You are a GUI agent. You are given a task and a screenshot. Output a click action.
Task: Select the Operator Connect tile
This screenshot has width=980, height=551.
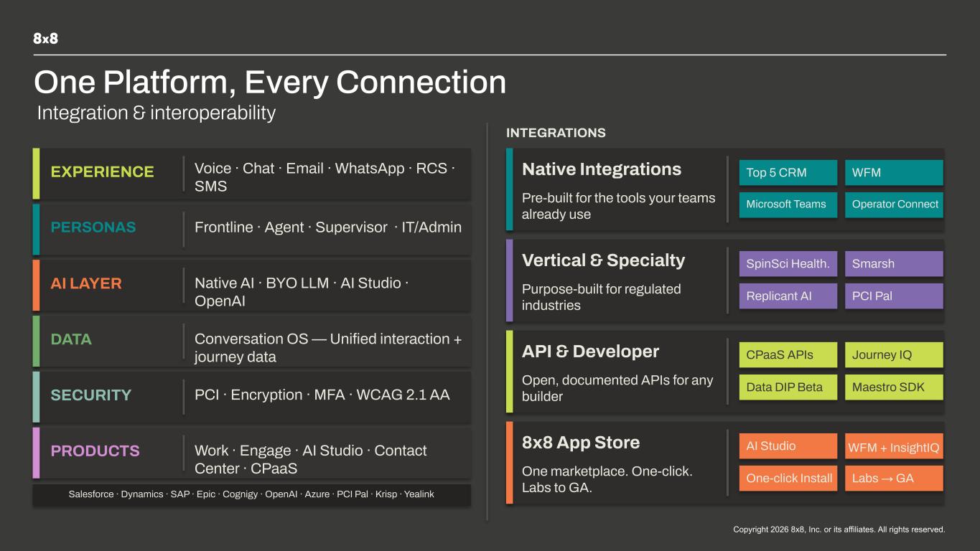coord(894,204)
